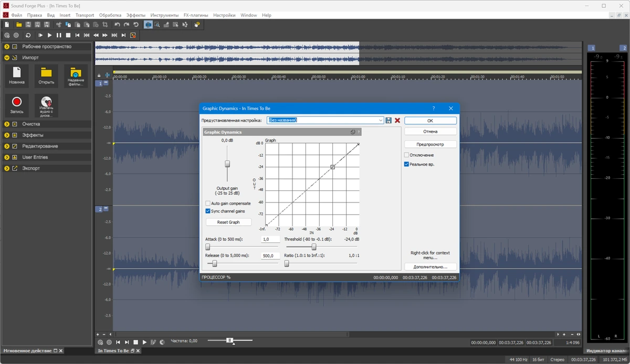Click the Fast Forward icon in transport toolbar
Screen dimensions: 630x364
(x=105, y=35)
